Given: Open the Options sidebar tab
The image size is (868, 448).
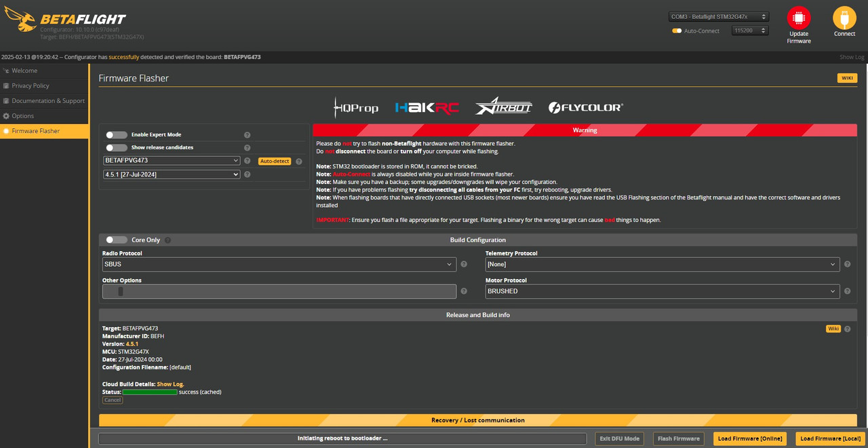Looking at the screenshot, I should tap(44, 116).
